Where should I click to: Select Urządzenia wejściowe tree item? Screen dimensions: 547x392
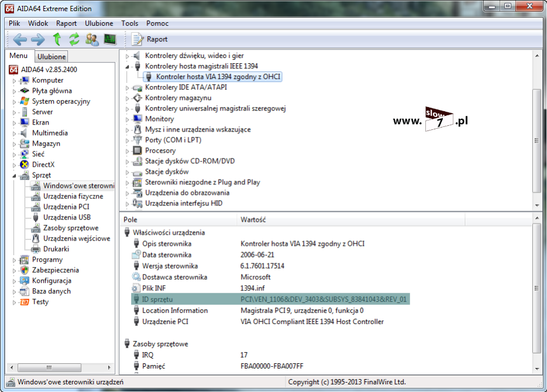click(x=77, y=239)
